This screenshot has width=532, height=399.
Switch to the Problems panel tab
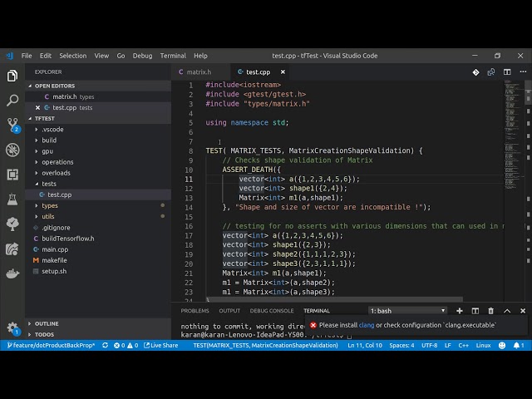click(x=195, y=311)
